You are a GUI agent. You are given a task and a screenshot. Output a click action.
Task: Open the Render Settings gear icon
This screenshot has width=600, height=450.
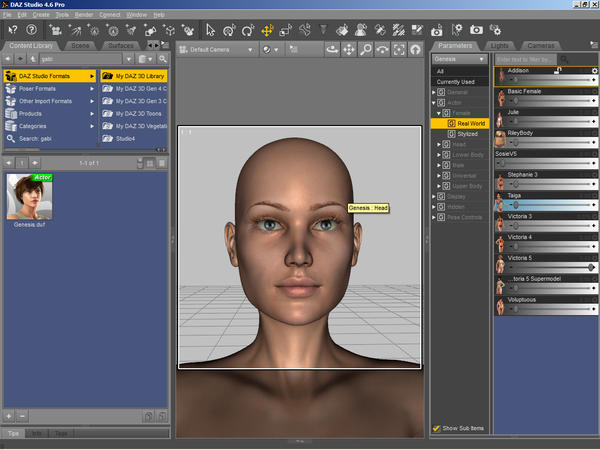point(495,30)
